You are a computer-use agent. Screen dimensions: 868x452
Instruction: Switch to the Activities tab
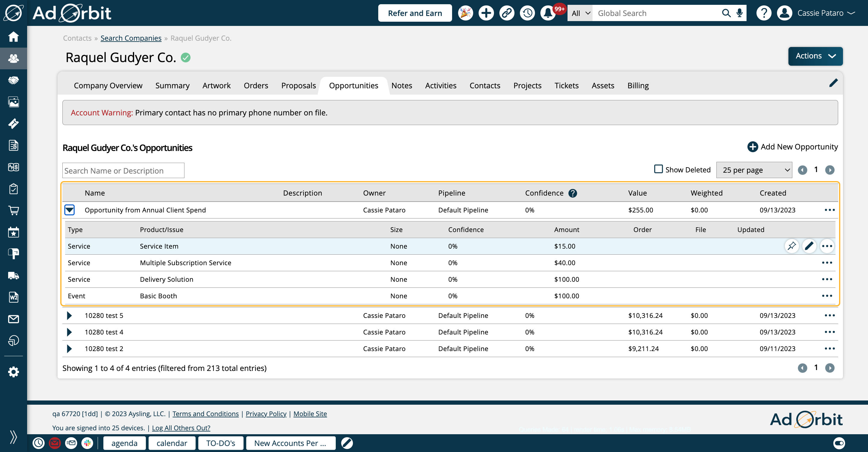[440, 86]
